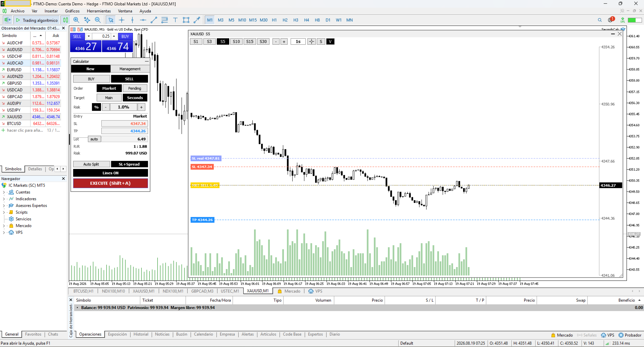Decrease risk percentage with minus button
This screenshot has width=644, height=347.
(x=106, y=107)
